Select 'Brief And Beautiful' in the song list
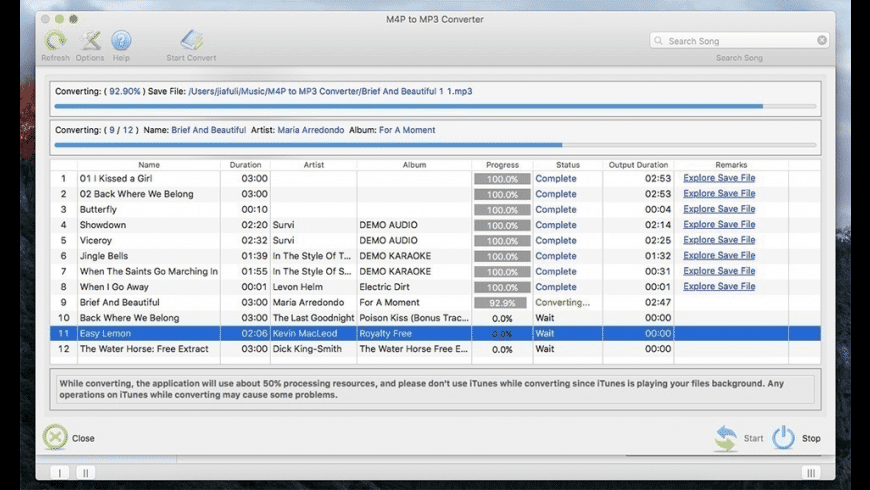Screen dimensions: 870x490 pyautogui.click(x=435, y=302)
